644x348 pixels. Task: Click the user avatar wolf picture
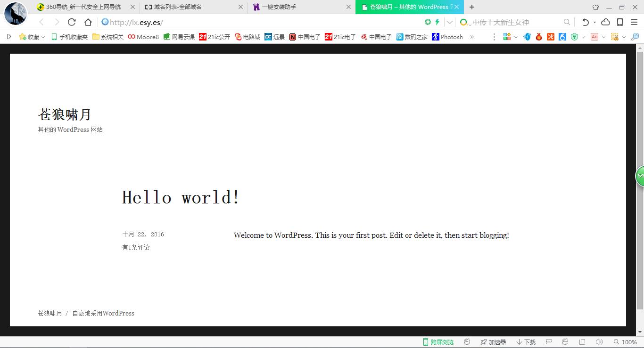tap(15, 14)
